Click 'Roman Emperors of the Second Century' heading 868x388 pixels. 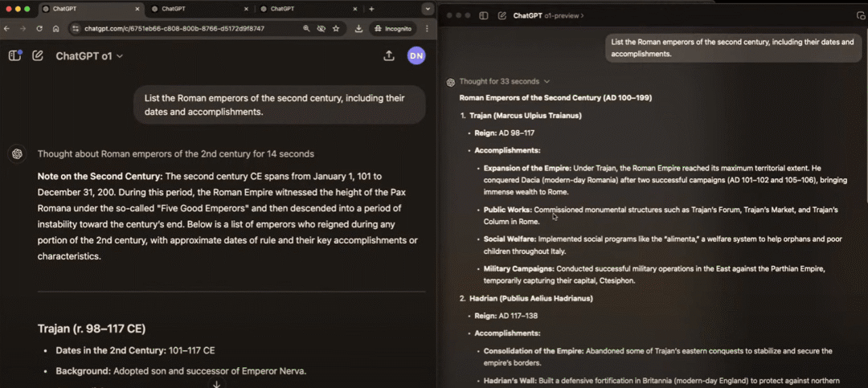[555, 98]
